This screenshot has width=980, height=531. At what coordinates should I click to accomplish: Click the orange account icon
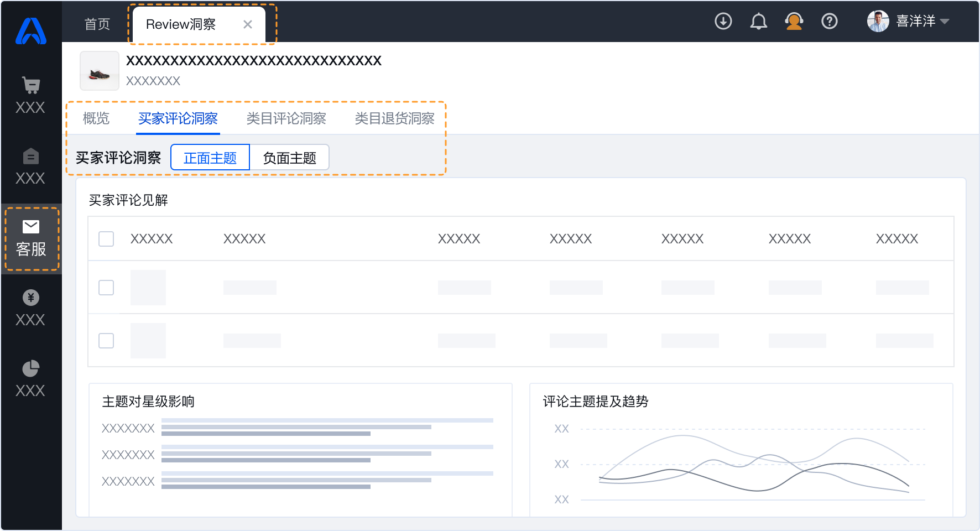(x=794, y=22)
